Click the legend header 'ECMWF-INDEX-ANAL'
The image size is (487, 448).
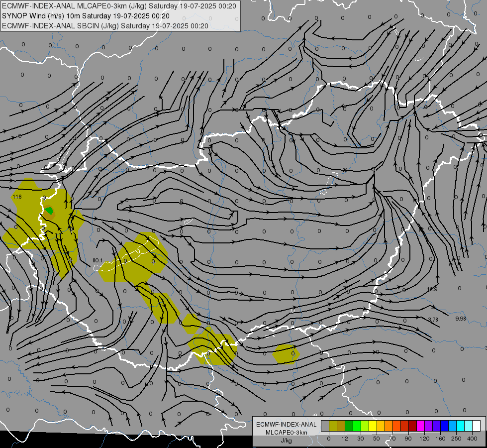pyautogui.click(x=287, y=425)
